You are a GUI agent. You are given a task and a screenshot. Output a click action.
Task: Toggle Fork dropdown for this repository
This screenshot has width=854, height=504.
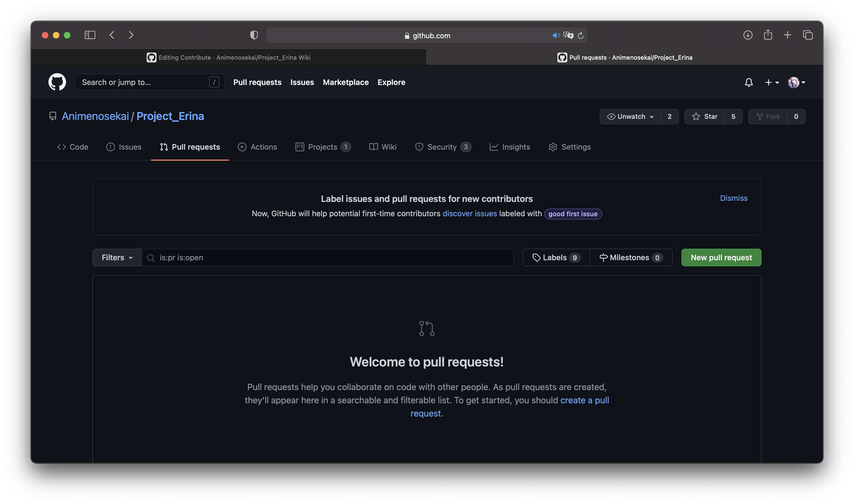(796, 116)
